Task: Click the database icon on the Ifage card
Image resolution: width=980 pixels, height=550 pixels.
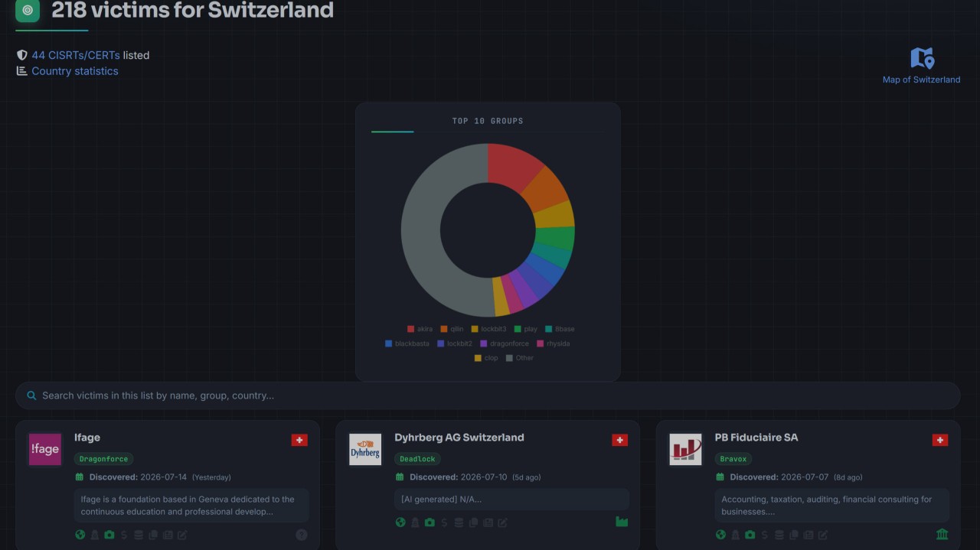Action: [x=139, y=535]
